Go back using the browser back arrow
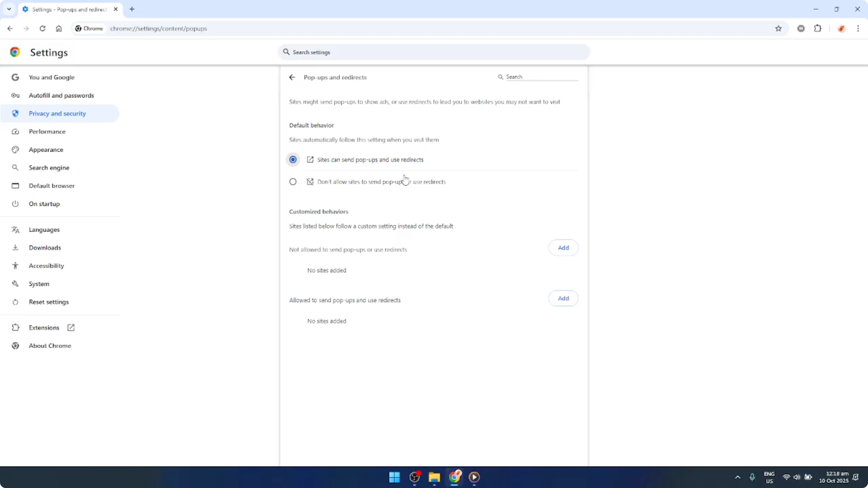The image size is (868, 488). 10,29
